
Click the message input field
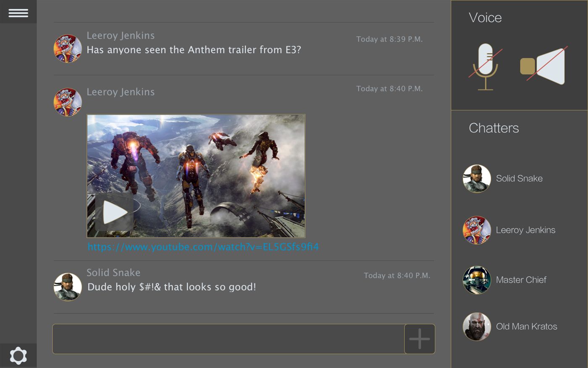[x=228, y=339]
